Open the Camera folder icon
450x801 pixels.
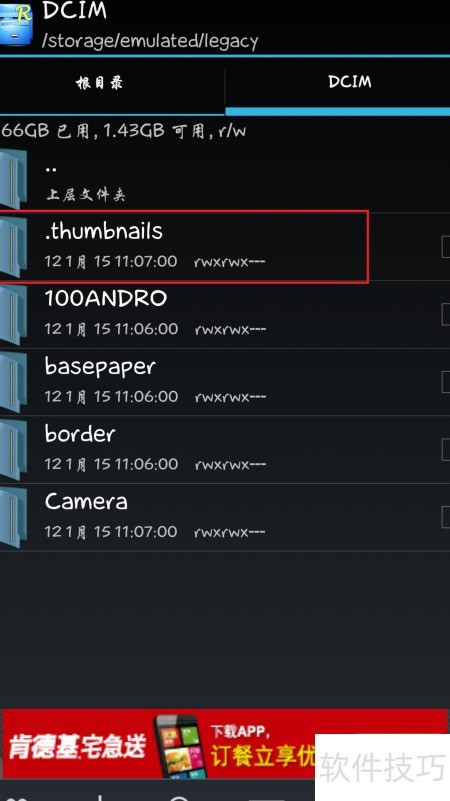[x=14, y=517]
